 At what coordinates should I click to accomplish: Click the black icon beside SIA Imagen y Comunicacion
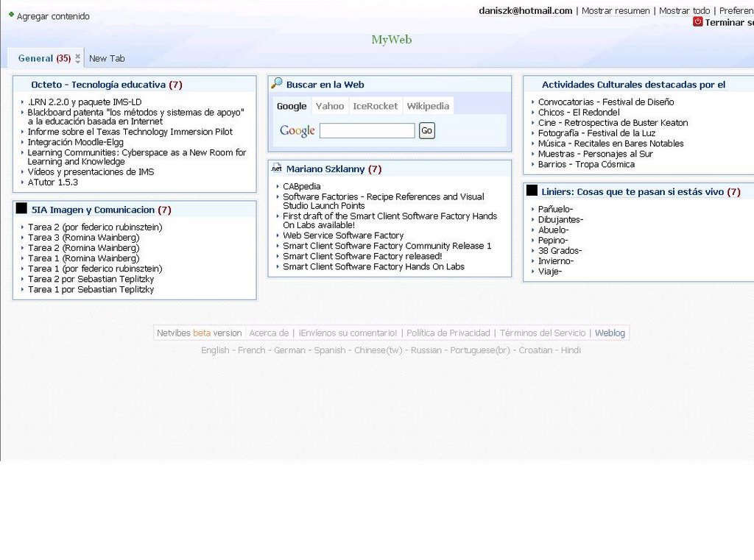21,208
